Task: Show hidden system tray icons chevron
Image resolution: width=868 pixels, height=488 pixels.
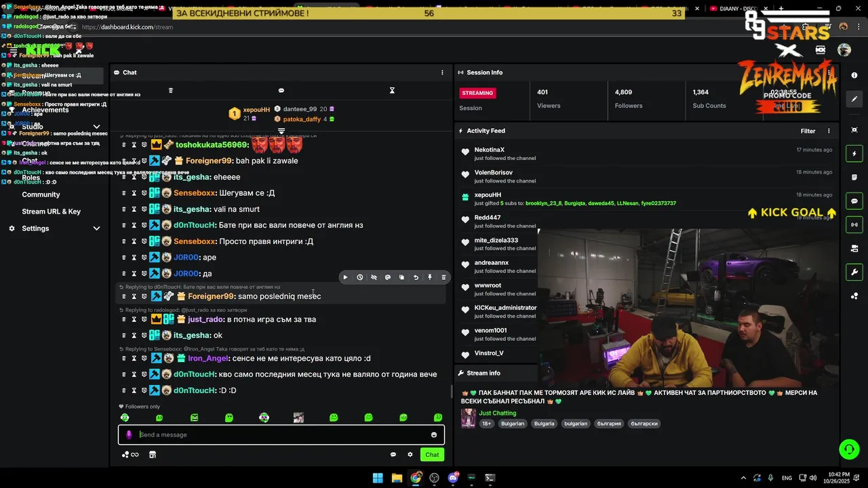Action: [743, 478]
